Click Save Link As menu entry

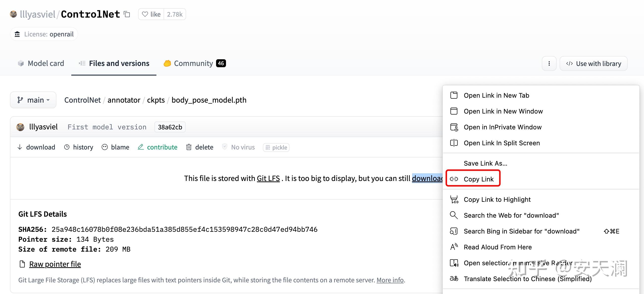(485, 163)
